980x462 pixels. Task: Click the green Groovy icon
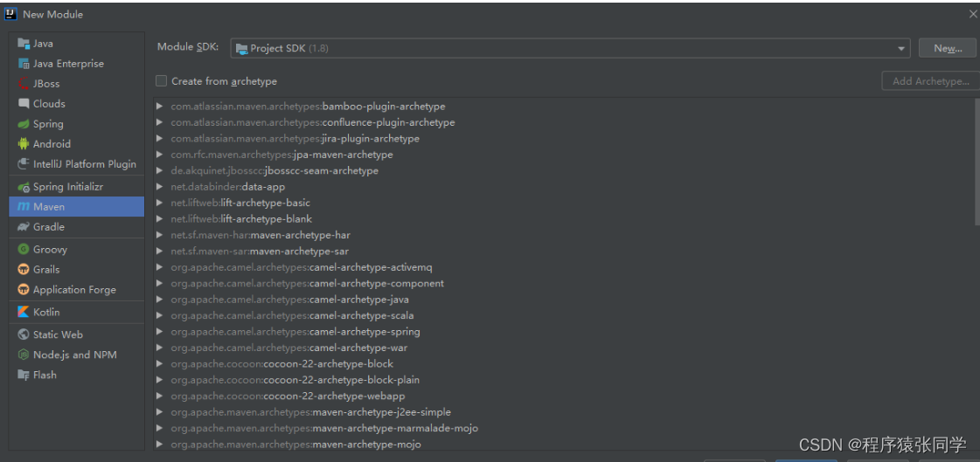(x=24, y=249)
